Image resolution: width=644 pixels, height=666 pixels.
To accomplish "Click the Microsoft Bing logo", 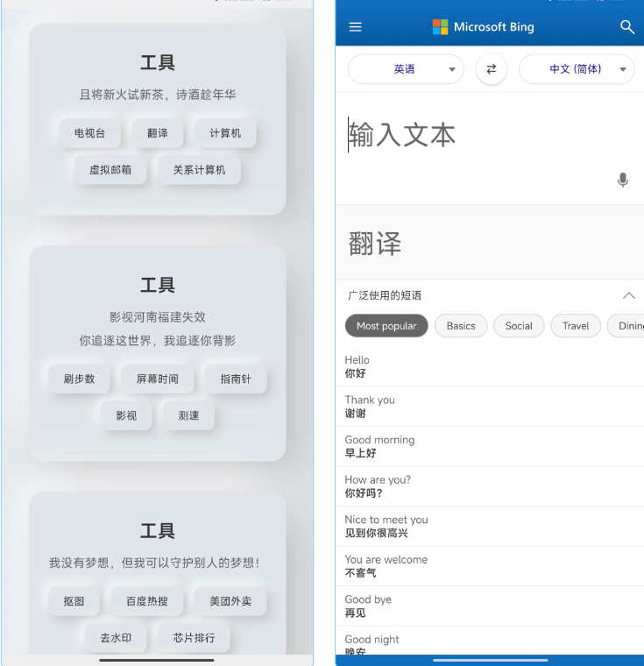I will [x=484, y=27].
